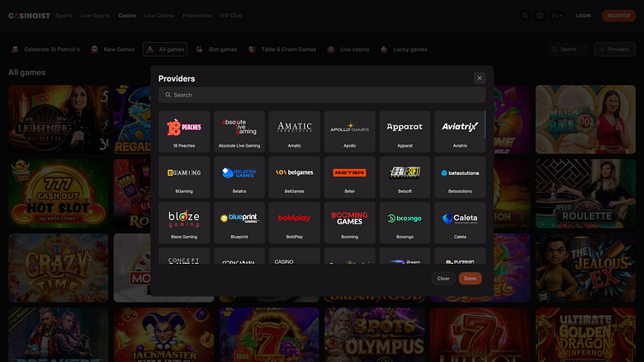Open the Speed Roulette game thumbnail
Screen dimensions: 644x362
pyautogui.click(x=585, y=194)
